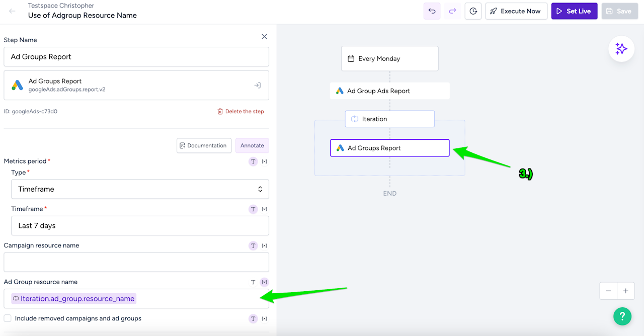Zoom in with the plus button
Image resolution: width=644 pixels, height=336 pixels.
click(626, 291)
